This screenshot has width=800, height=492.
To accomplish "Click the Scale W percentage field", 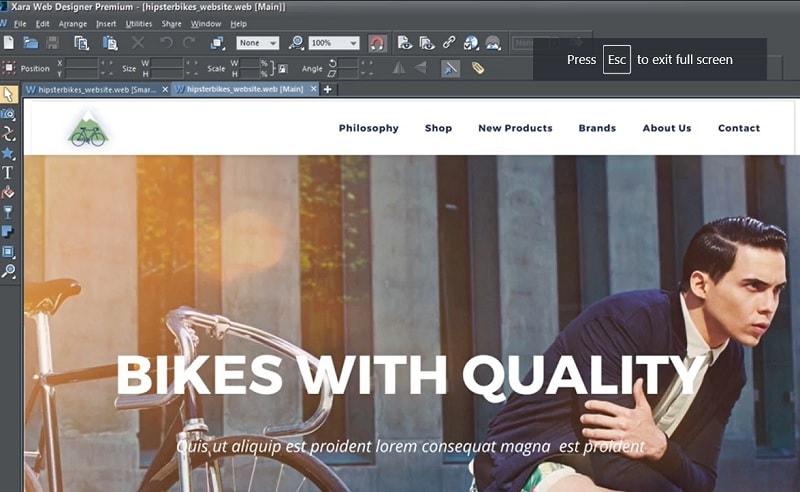I will 250,63.
